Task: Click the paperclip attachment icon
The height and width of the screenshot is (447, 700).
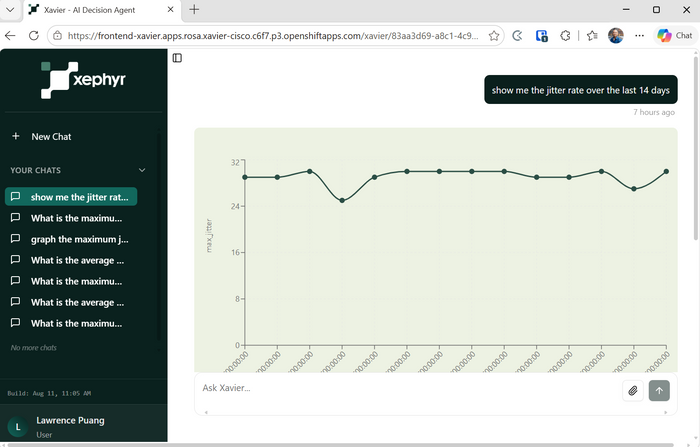Action: (633, 391)
